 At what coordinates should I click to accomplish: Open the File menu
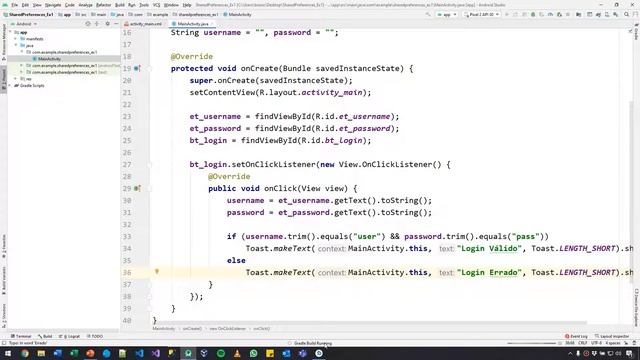(x=14, y=5)
